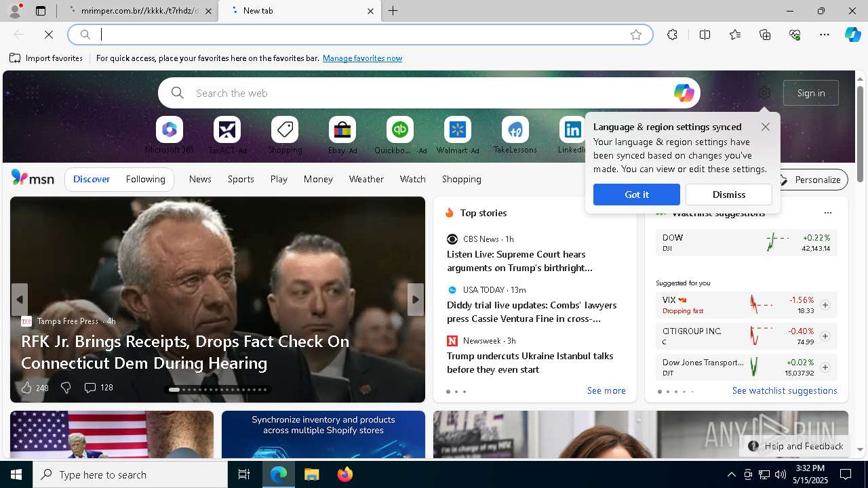The width and height of the screenshot is (868, 488).
Task: Click the address bar field
Action: click(361, 35)
